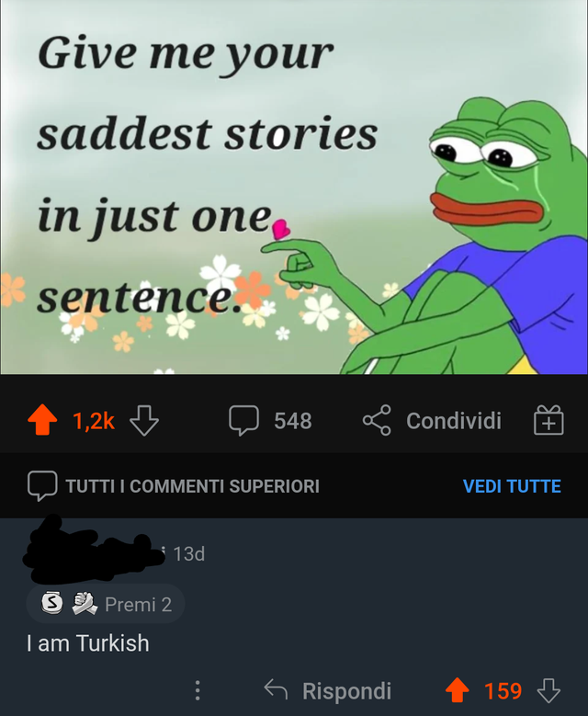Upvote the "I am Turkish" comment
This screenshot has height=716, width=588.
(x=456, y=690)
